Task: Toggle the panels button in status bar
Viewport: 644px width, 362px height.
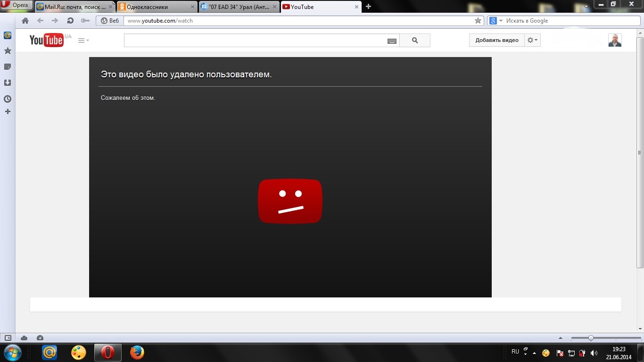Action: tap(8, 338)
